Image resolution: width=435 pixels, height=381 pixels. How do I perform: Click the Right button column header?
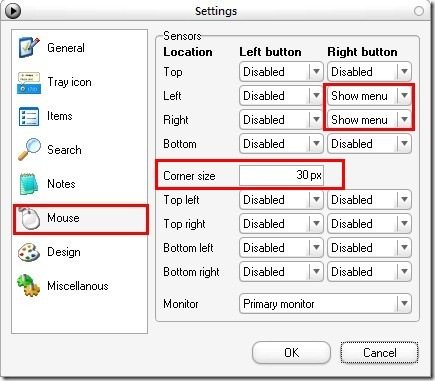(362, 52)
